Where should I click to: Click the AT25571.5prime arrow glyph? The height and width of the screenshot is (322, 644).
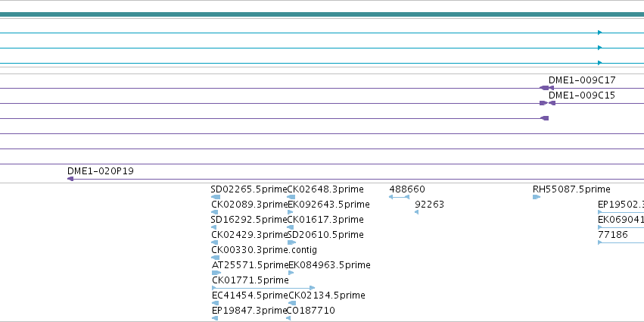click(x=216, y=273)
